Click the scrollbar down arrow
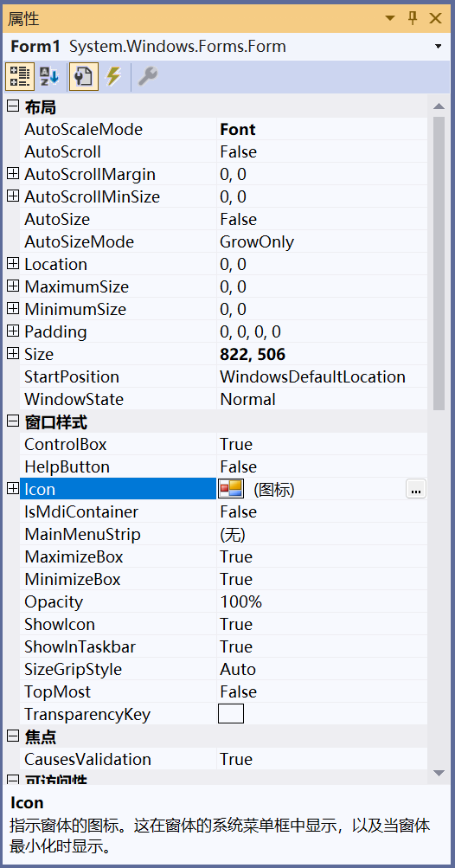This screenshot has width=455, height=868. coord(439,773)
